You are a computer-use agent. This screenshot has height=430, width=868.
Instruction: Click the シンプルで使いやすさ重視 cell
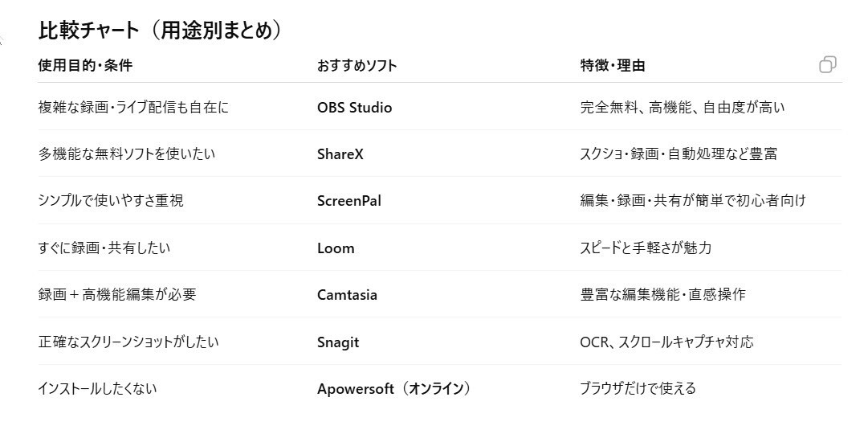[110, 201]
